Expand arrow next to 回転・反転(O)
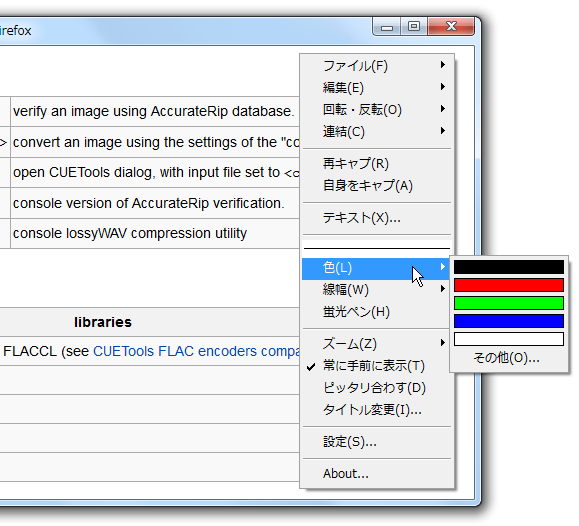Viewport: 579px width, 526px height. (x=443, y=109)
